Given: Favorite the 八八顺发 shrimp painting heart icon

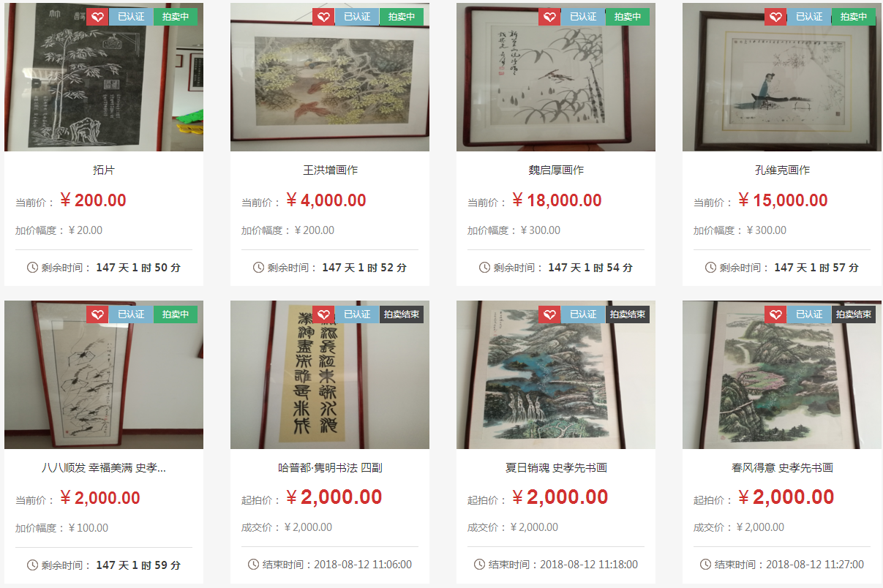Looking at the screenshot, I should tap(97, 314).
